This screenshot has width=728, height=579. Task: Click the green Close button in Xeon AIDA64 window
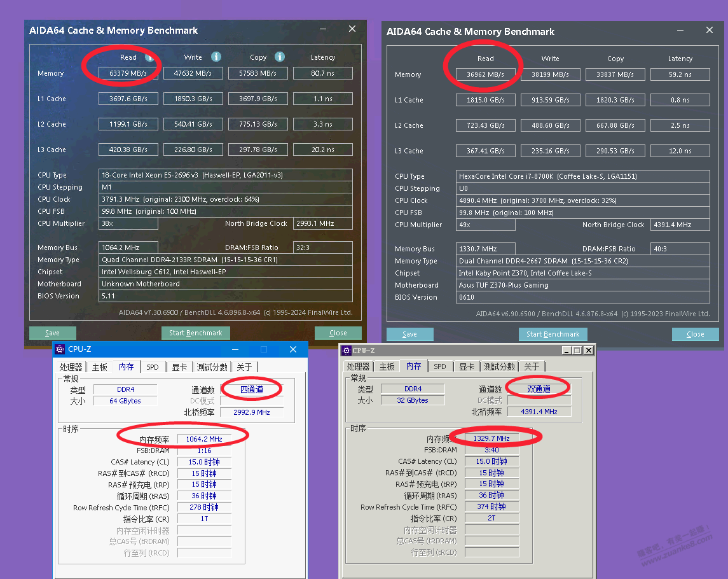(x=338, y=333)
